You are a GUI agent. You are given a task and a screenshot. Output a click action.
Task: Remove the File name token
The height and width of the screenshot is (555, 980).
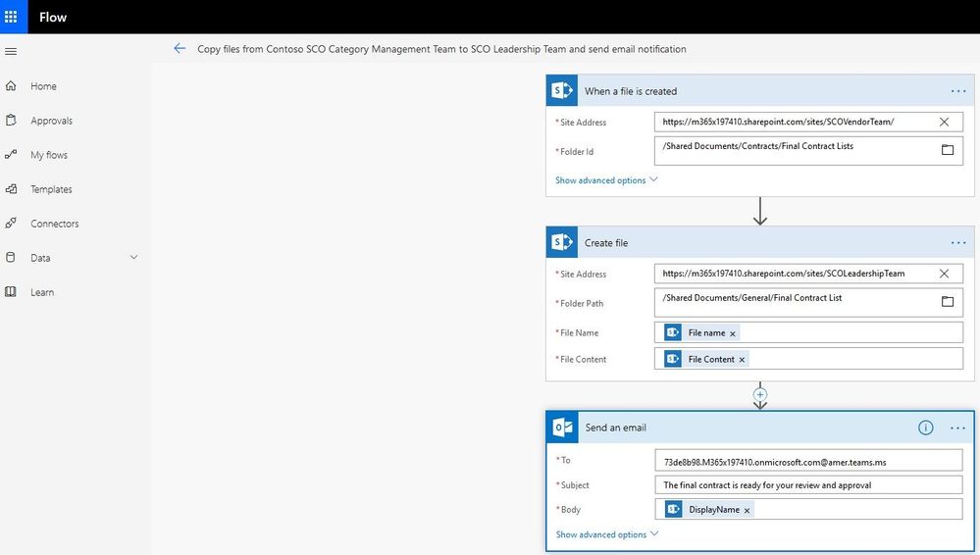pos(733,333)
